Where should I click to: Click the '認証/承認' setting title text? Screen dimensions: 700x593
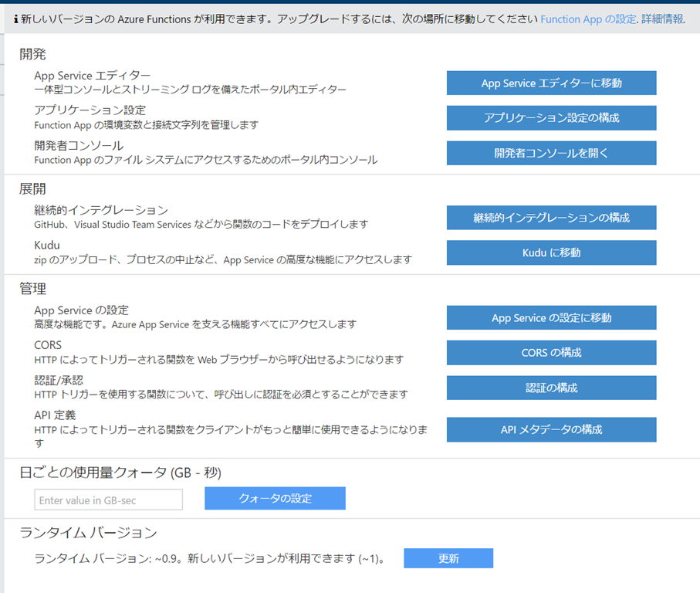point(59,380)
